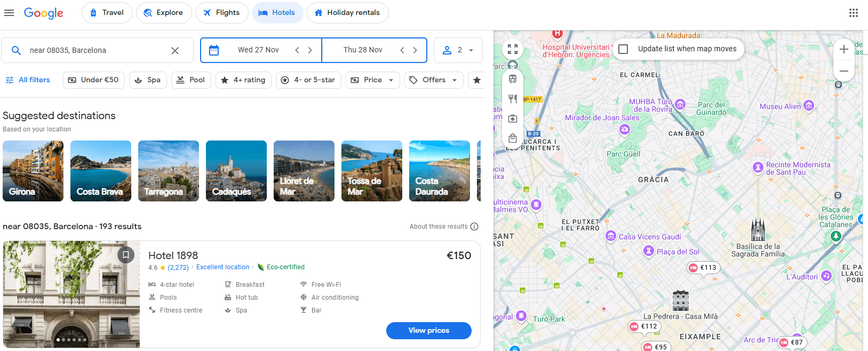
Task: Zoom in on the map
Action: click(844, 50)
